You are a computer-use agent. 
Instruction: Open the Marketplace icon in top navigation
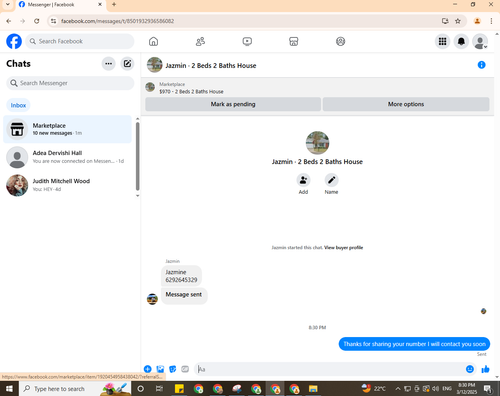coord(294,41)
